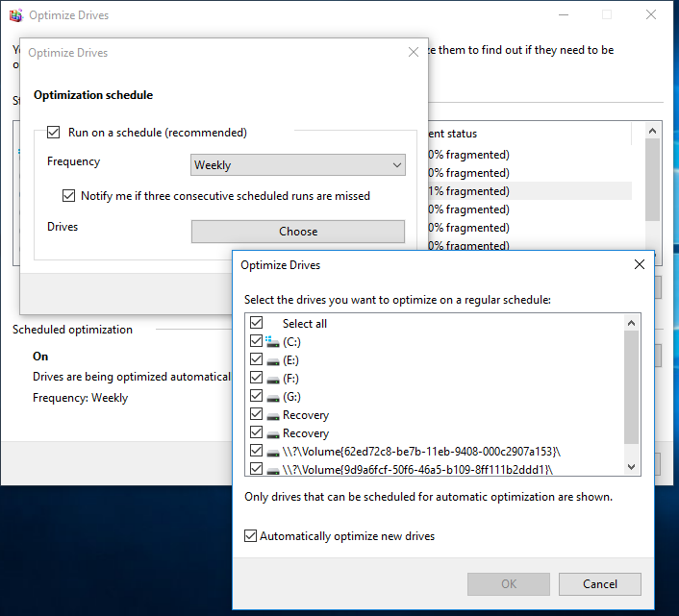The height and width of the screenshot is (616, 679).
Task: Click the main status list scrollbar thumb
Action: pos(653,180)
